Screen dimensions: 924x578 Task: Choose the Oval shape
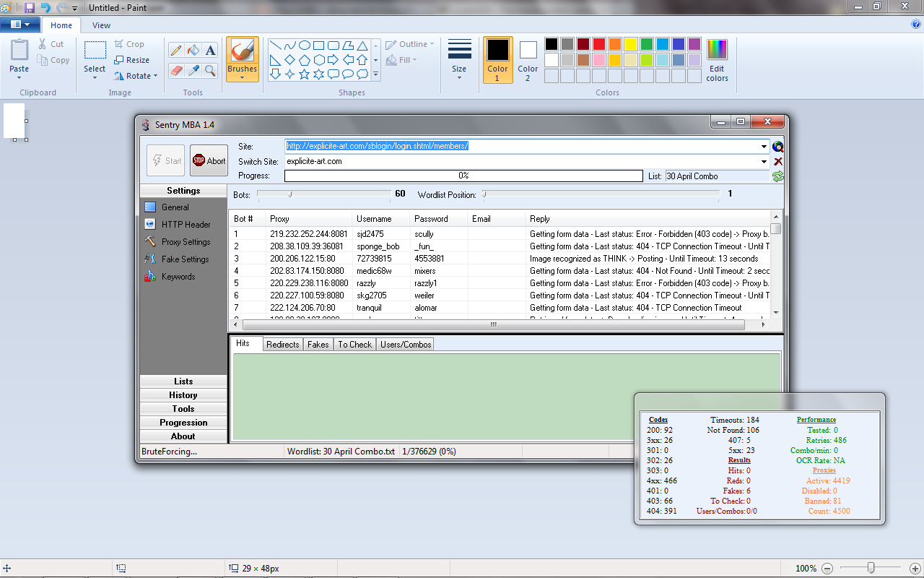[x=304, y=45]
